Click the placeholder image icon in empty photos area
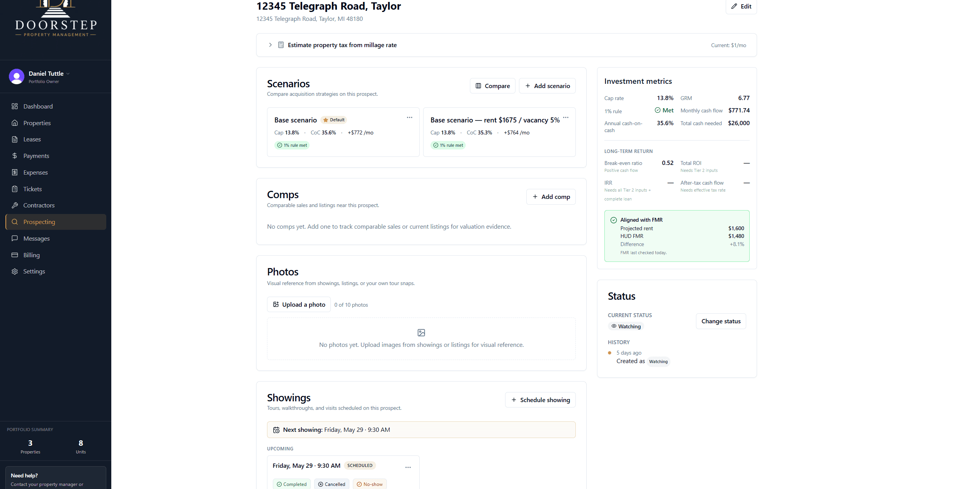The height and width of the screenshot is (489, 980). 421,333
